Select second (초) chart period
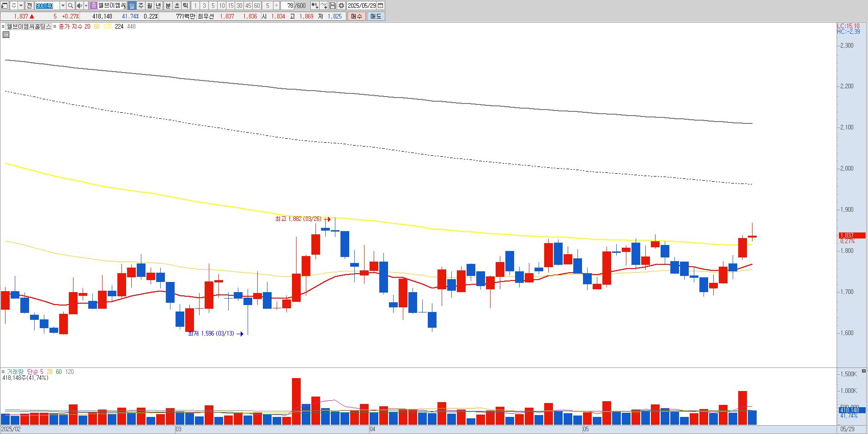 (177, 6)
